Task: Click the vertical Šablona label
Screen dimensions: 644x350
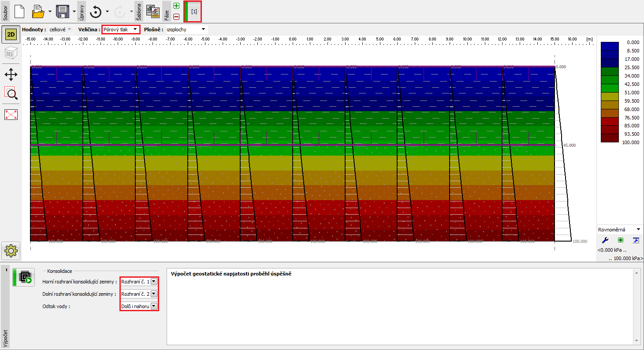Action: (139, 12)
